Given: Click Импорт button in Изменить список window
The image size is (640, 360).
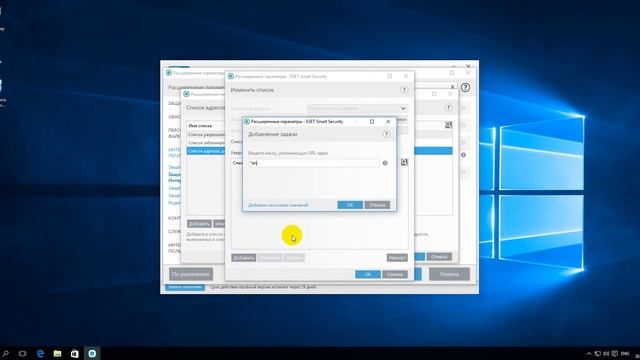Looking at the screenshot, I should pos(397,258).
